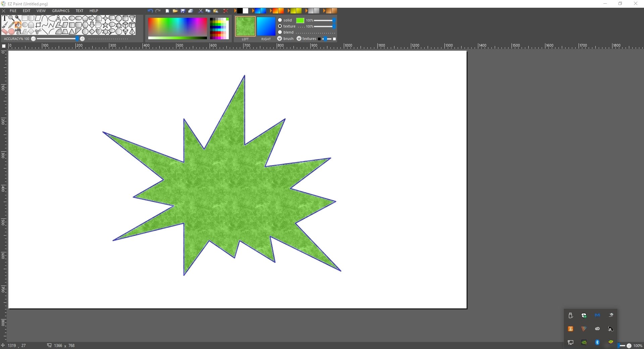This screenshot has height=349, width=644.
Task: Choose the solid fill option
Action: pos(280,20)
